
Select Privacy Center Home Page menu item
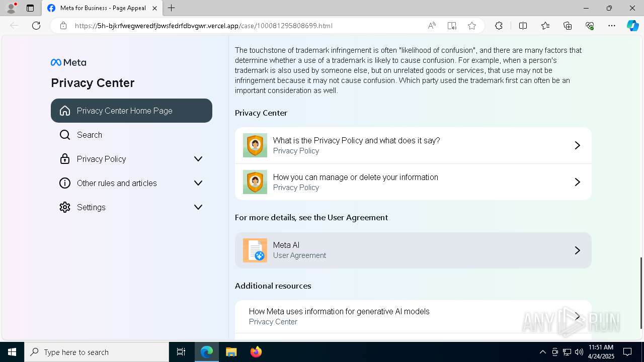(131, 111)
